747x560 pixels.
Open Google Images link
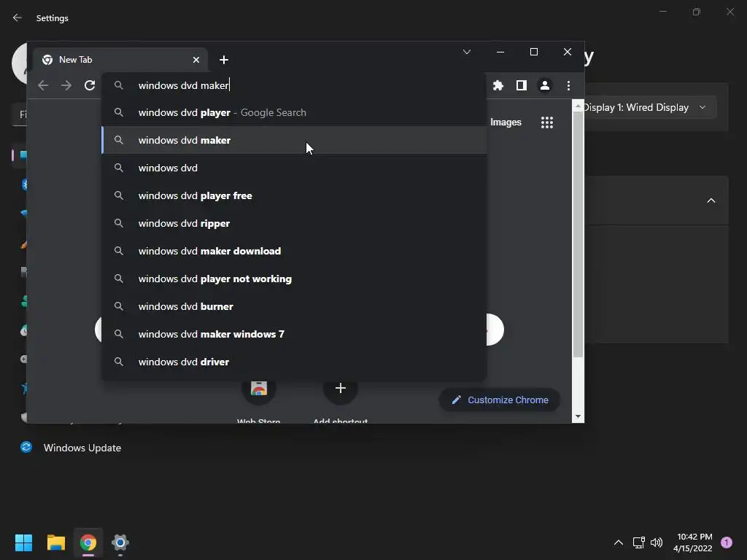tap(506, 122)
